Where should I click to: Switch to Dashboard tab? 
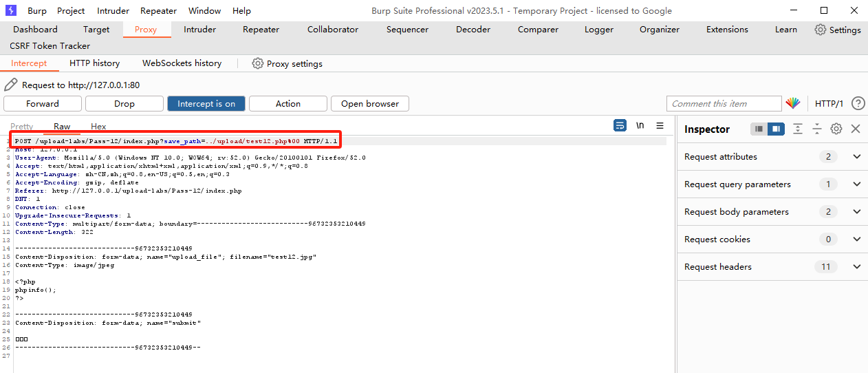(x=35, y=30)
